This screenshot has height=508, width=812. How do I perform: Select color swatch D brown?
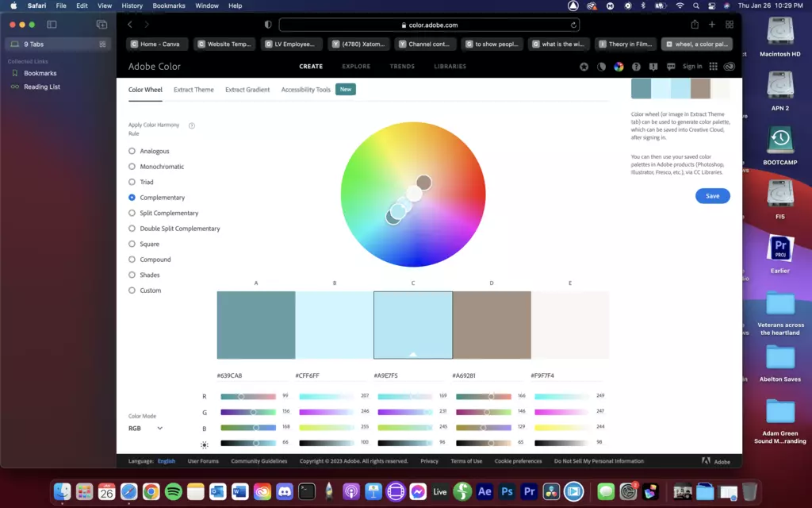coord(492,325)
